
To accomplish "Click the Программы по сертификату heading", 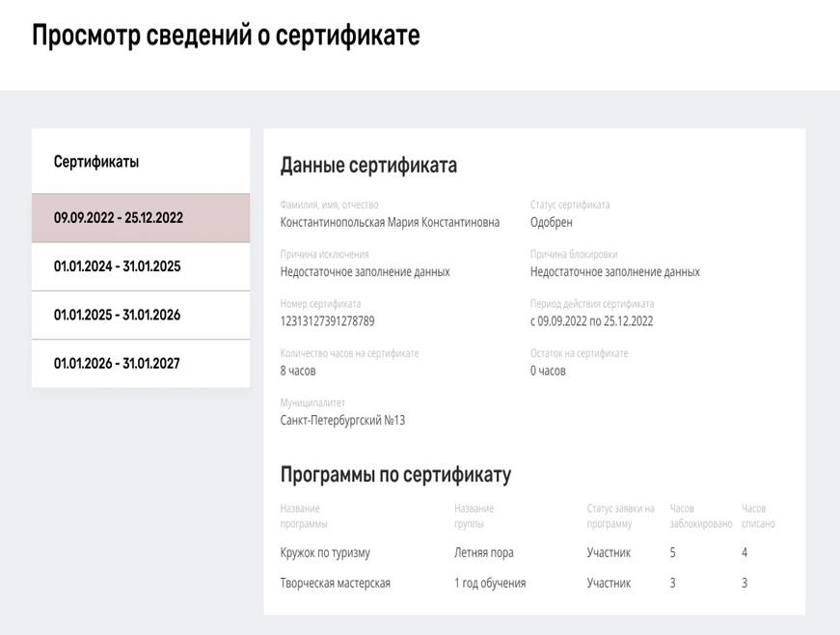I will tap(396, 475).
